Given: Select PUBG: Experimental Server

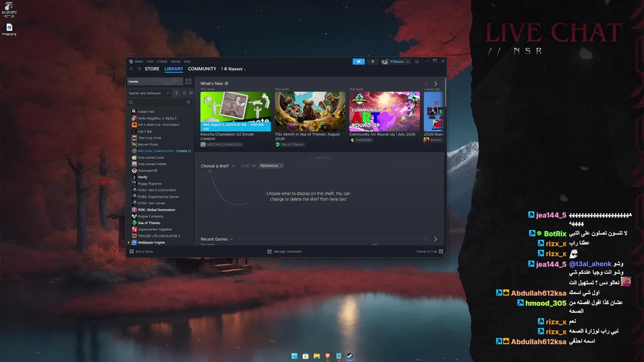Looking at the screenshot, I should 158,197.
